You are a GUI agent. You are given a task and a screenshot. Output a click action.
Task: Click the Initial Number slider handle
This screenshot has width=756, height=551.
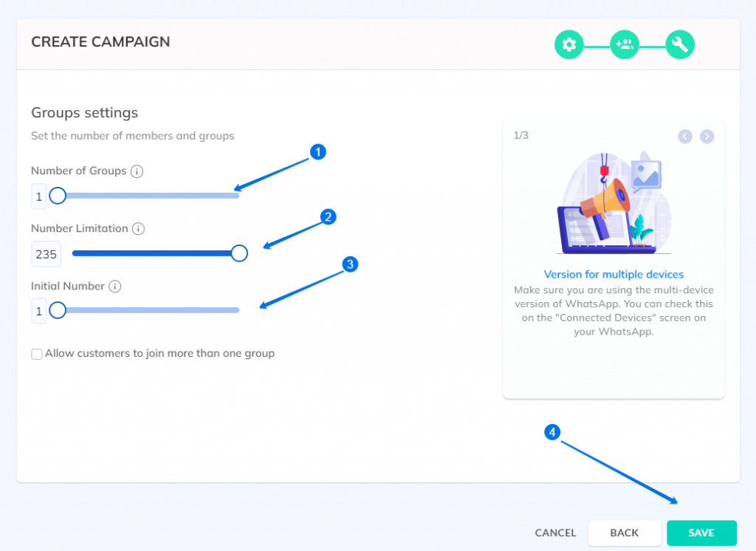pyautogui.click(x=58, y=310)
